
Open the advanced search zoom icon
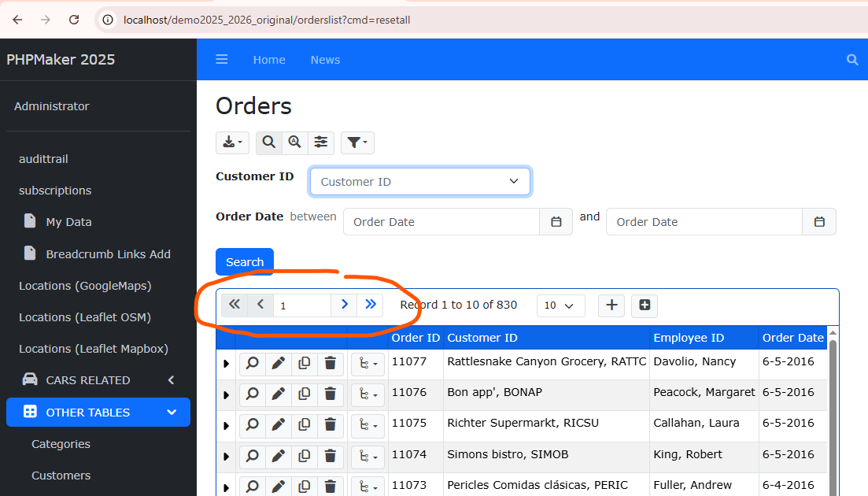295,143
